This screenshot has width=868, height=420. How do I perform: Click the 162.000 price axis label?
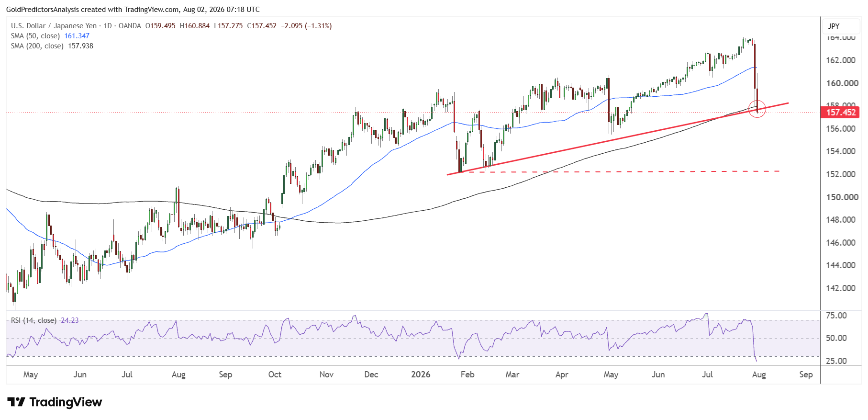[x=841, y=60]
